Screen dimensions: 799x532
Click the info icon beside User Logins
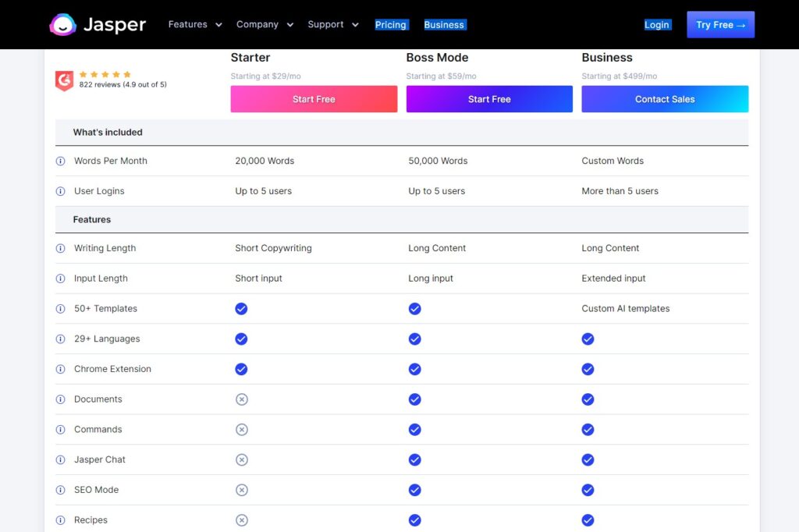pos(61,191)
